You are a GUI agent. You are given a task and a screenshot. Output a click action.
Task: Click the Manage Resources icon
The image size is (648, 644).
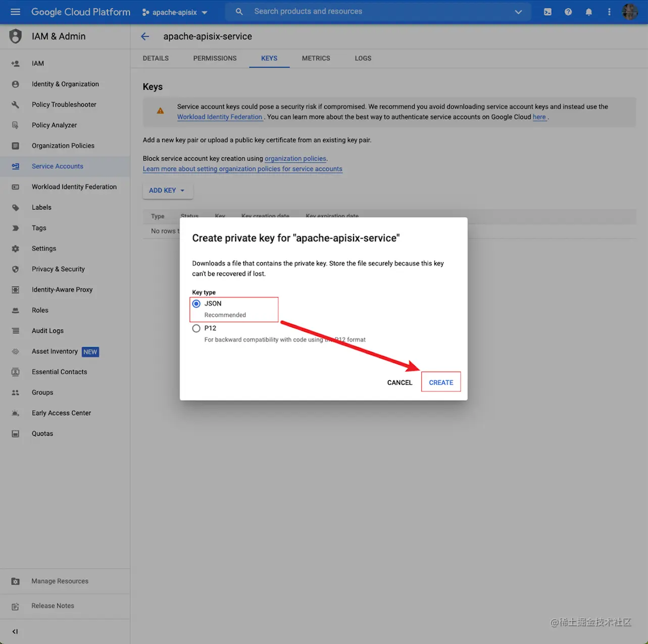(16, 581)
